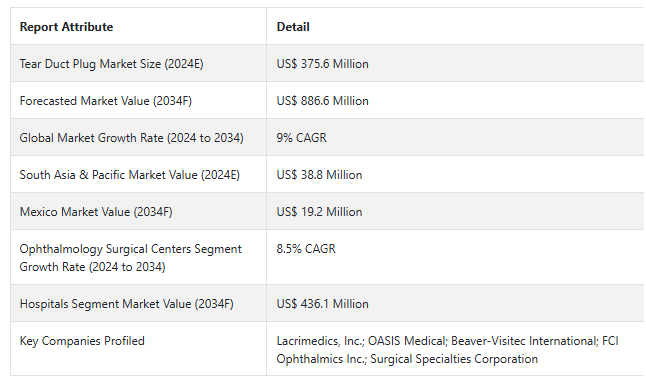Click the US$ 38.8 Million value
Image resolution: width=646 pixels, height=376 pixels.
[x=319, y=175]
